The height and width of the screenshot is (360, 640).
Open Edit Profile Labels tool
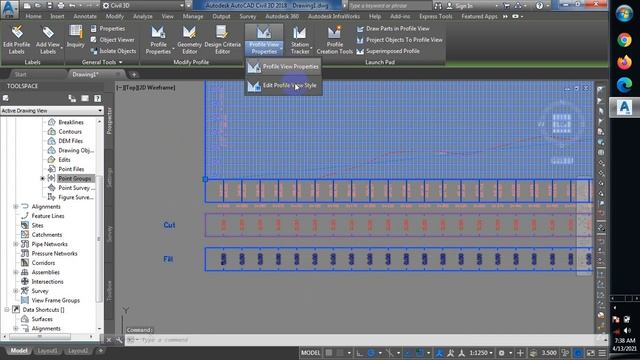(x=16, y=40)
